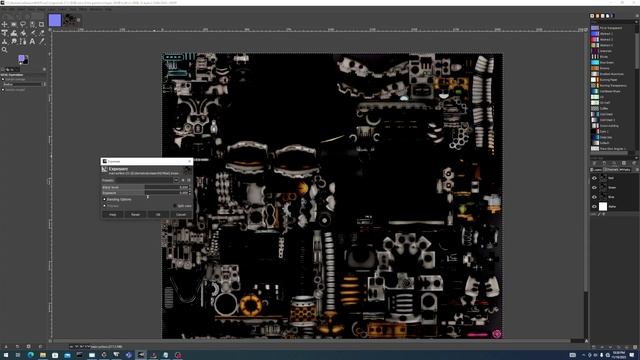Open the Windows Start button
640x360 pixels.
point(6,355)
